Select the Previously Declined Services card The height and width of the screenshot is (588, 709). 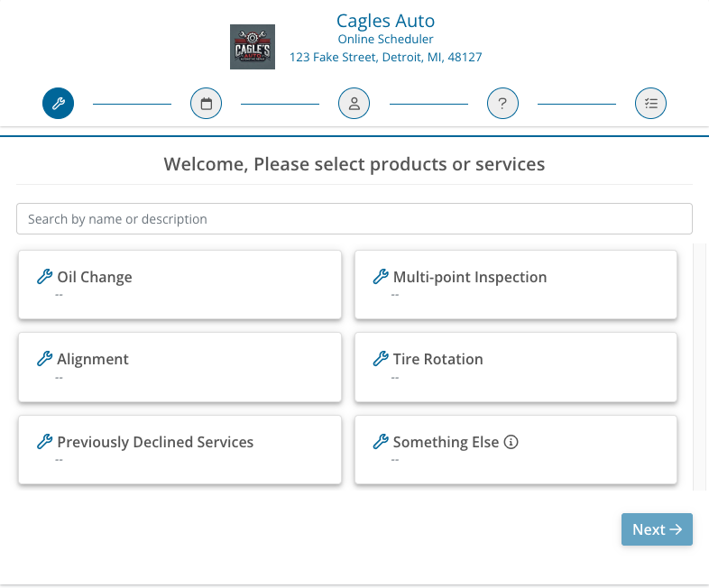click(x=180, y=449)
